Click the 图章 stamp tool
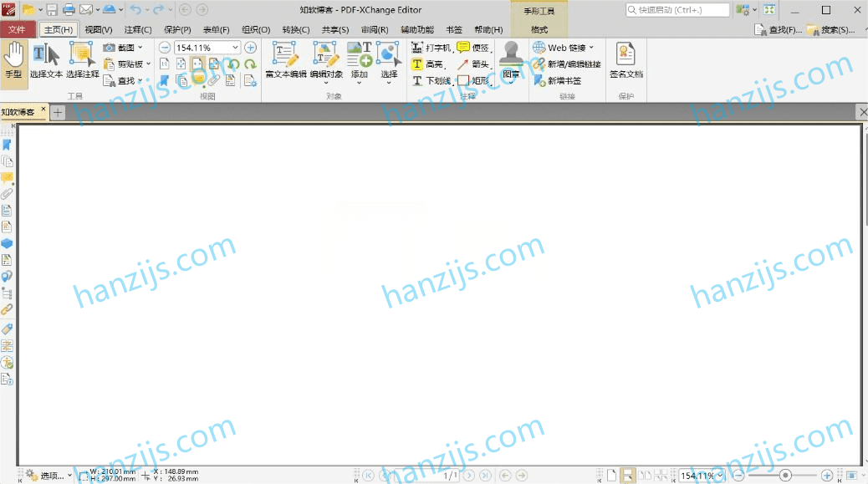The height and width of the screenshot is (484, 868). tap(511, 59)
